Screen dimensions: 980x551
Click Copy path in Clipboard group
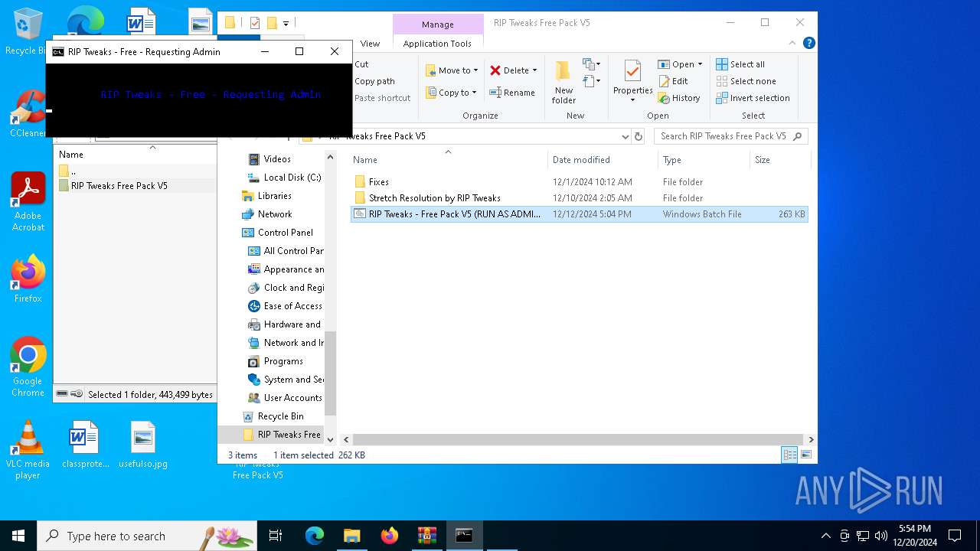click(x=374, y=81)
